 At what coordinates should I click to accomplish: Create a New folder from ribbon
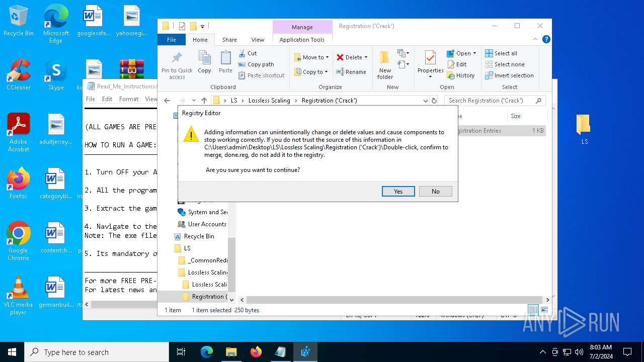coord(385,65)
